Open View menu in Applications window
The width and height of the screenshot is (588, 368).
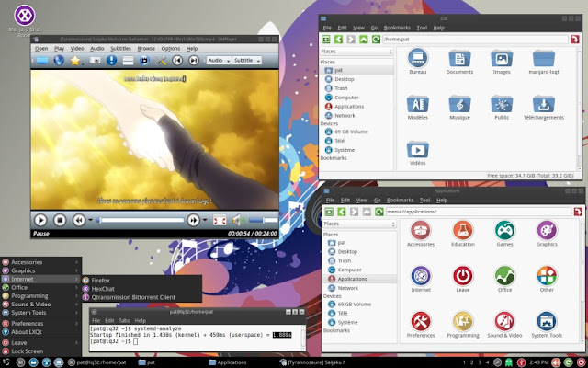[361, 201]
